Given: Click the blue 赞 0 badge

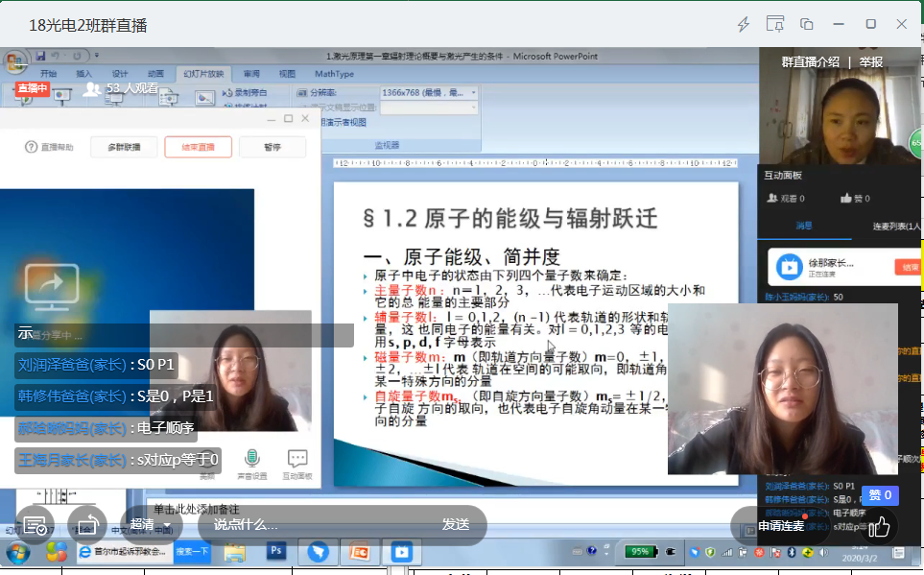Looking at the screenshot, I should tap(880, 494).
